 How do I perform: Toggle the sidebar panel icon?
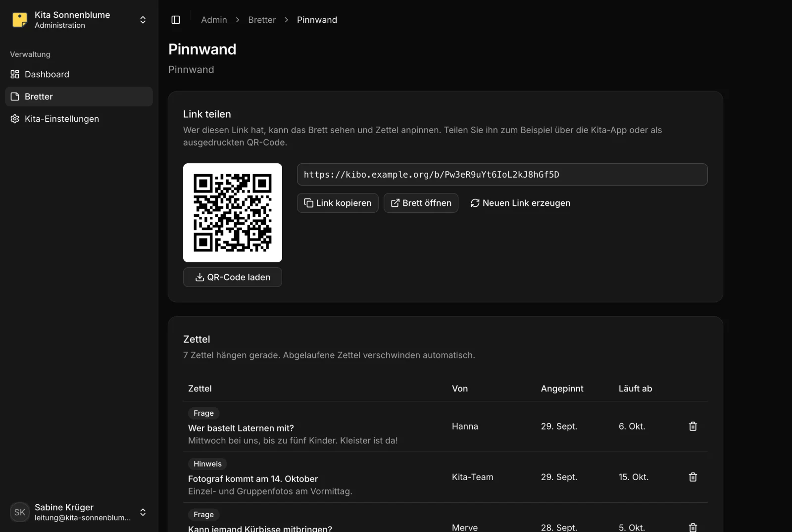pyautogui.click(x=176, y=20)
